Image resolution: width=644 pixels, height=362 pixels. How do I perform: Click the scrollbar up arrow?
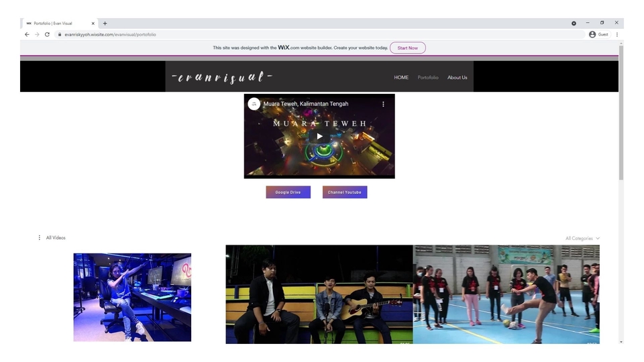click(x=621, y=43)
